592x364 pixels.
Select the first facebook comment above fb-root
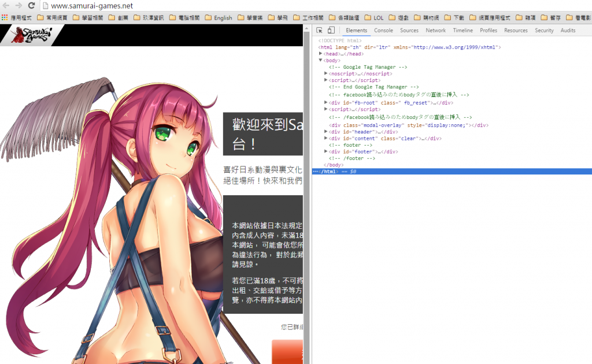pos(399,95)
